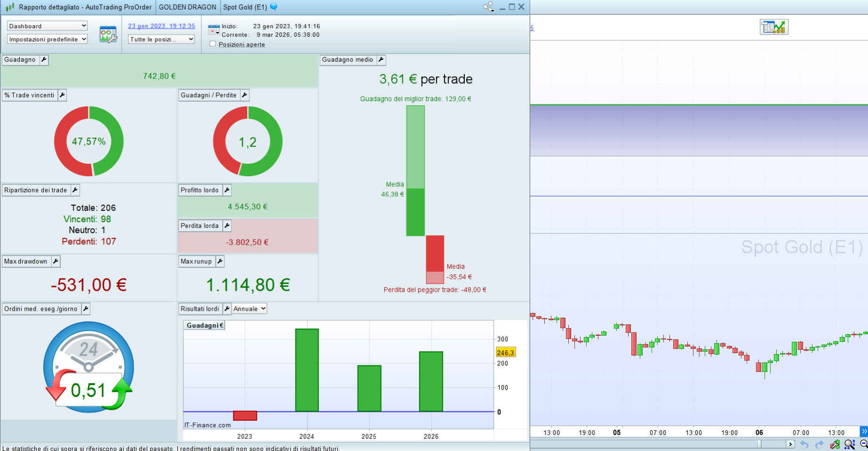The image size is (868, 451).
Task: Click the report table icon above chart
Action: tap(774, 27)
